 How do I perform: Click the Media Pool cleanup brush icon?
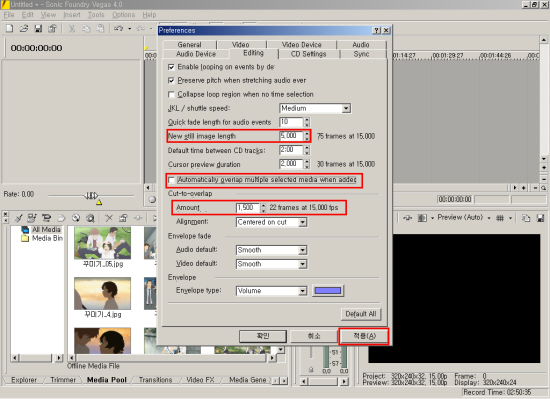18,218
